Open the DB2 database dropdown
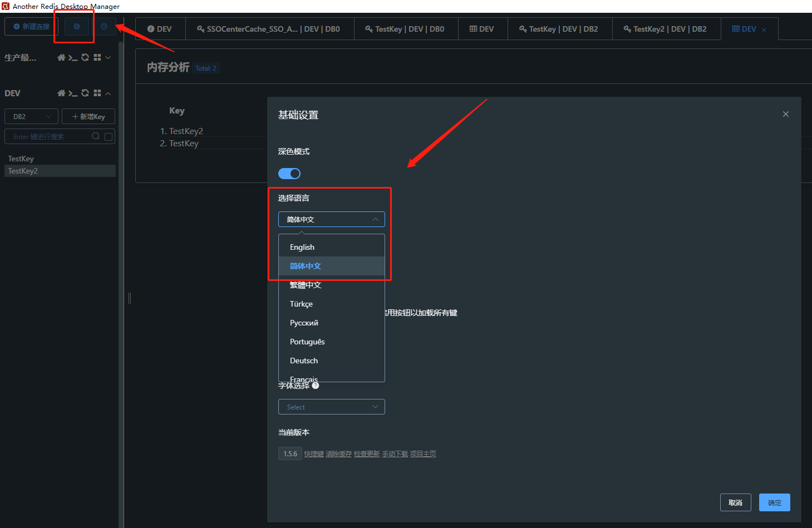Image resolution: width=812 pixels, height=528 pixels. [x=32, y=116]
